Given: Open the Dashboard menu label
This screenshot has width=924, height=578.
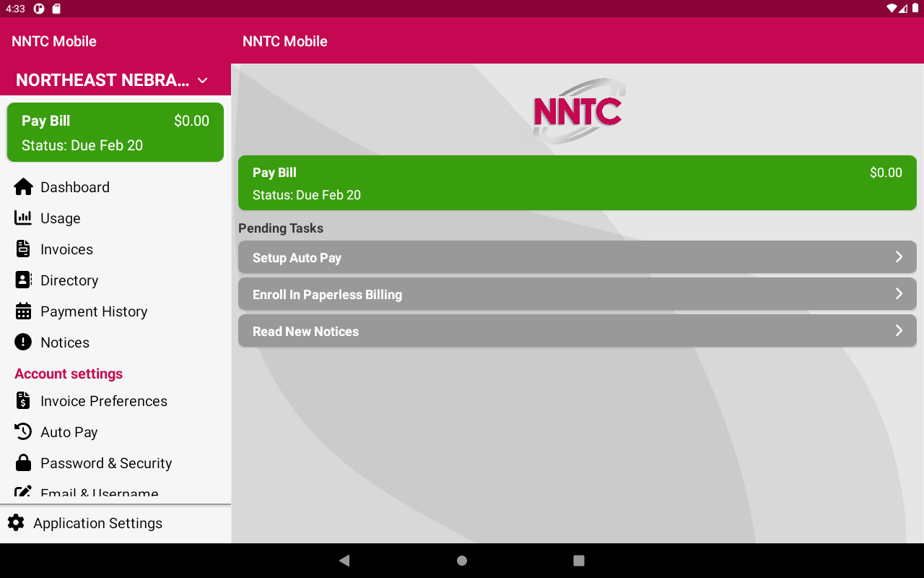Looking at the screenshot, I should (75, 187).
